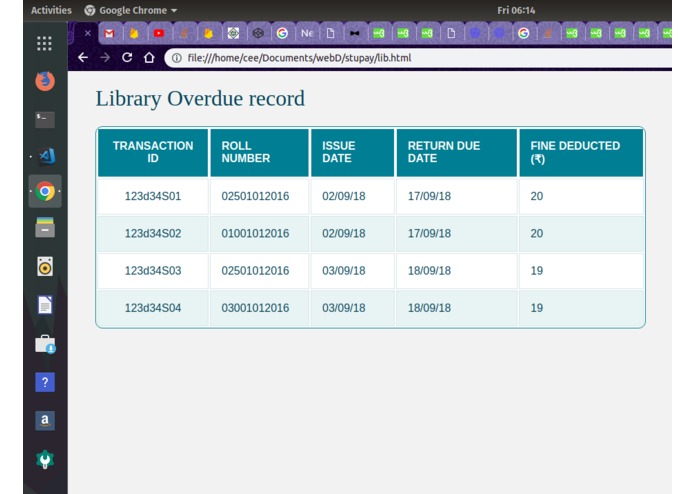Click the browser forward arrow

(x=105, y=58)
